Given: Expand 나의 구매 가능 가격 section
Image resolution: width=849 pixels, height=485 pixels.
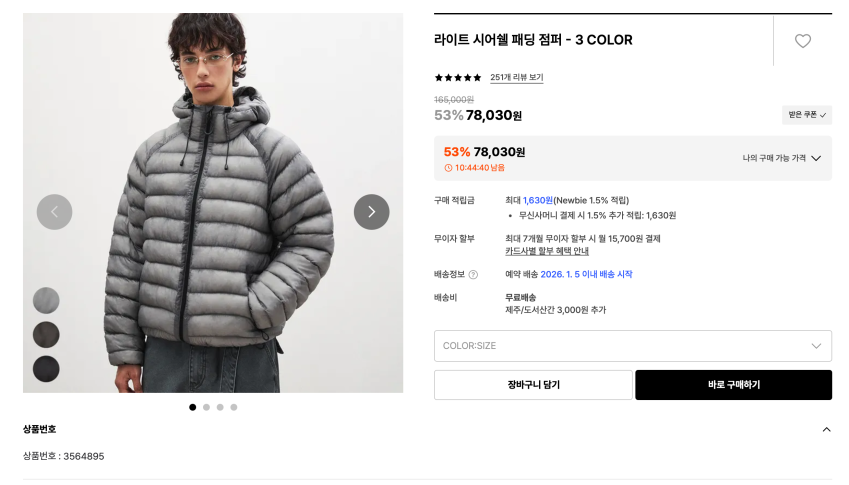Looking at the screenshot, I should point(781,158).
